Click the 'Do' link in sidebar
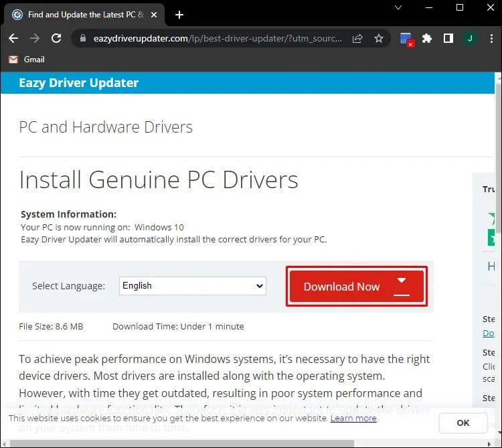Viewport: 502px width, 448px height. coord(489,333)
